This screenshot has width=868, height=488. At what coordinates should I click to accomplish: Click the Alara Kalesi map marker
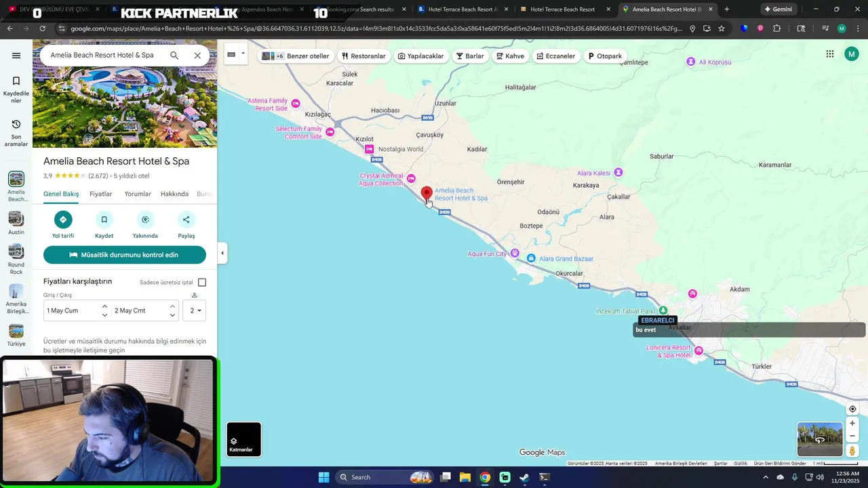[x=618, y=173]
